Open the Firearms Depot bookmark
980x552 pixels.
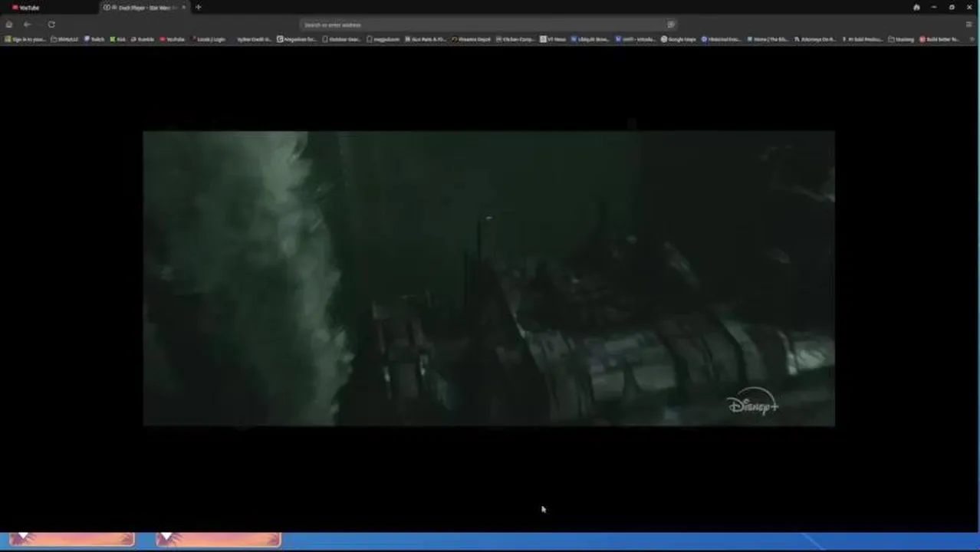(x=472, y=39)
